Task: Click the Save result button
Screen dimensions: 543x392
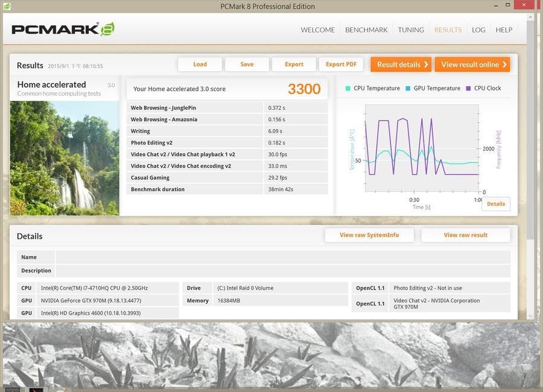Action: 247,65
